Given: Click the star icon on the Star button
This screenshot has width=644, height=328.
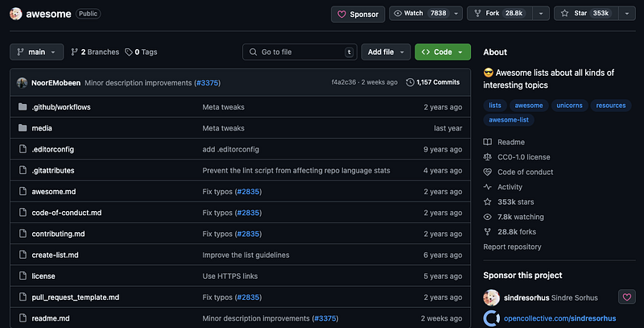Looking at the screenshot, I should [x=565, y=13].
